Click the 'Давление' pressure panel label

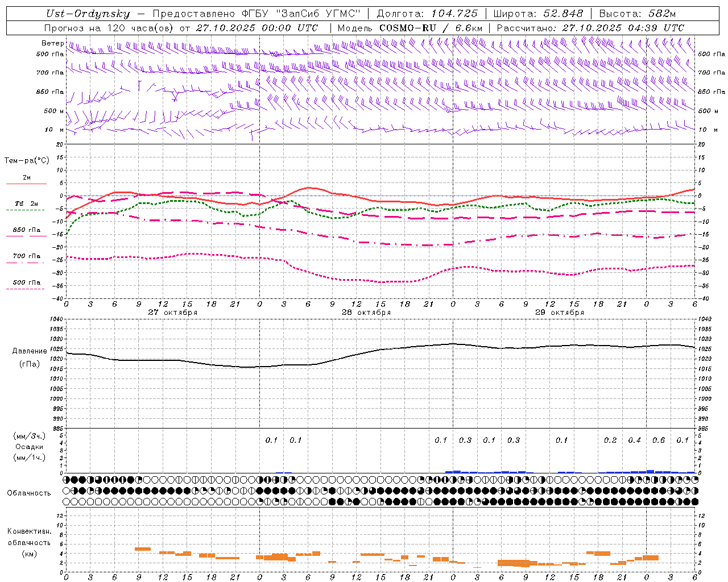pyautogui.click(x=30, y=351)
